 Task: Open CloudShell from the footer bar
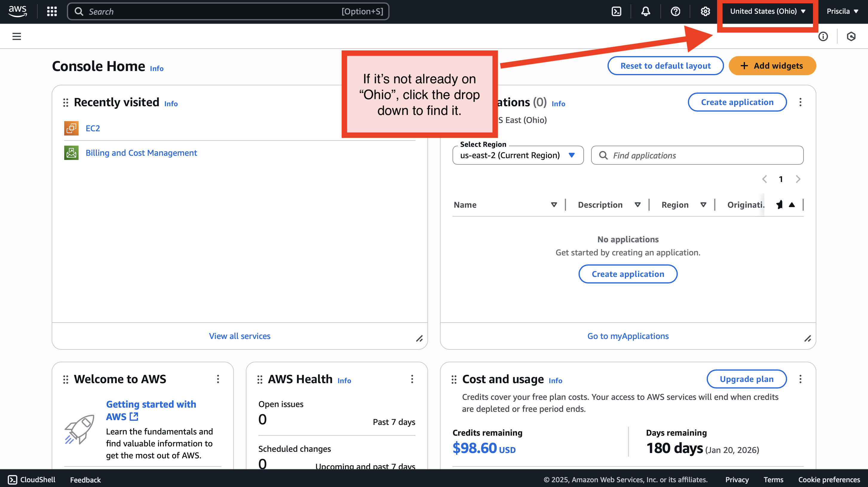click(32, 480)
